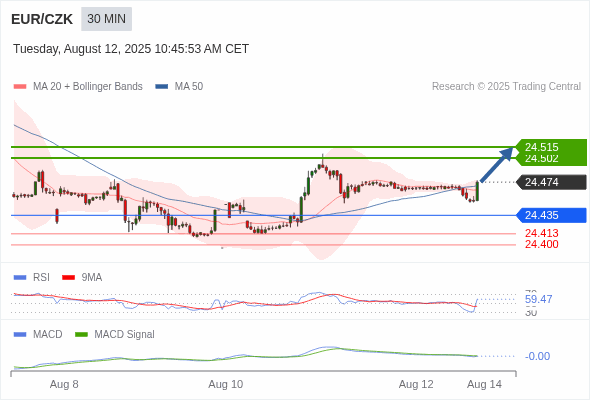Click the blue RSI legend swatch

20,278
